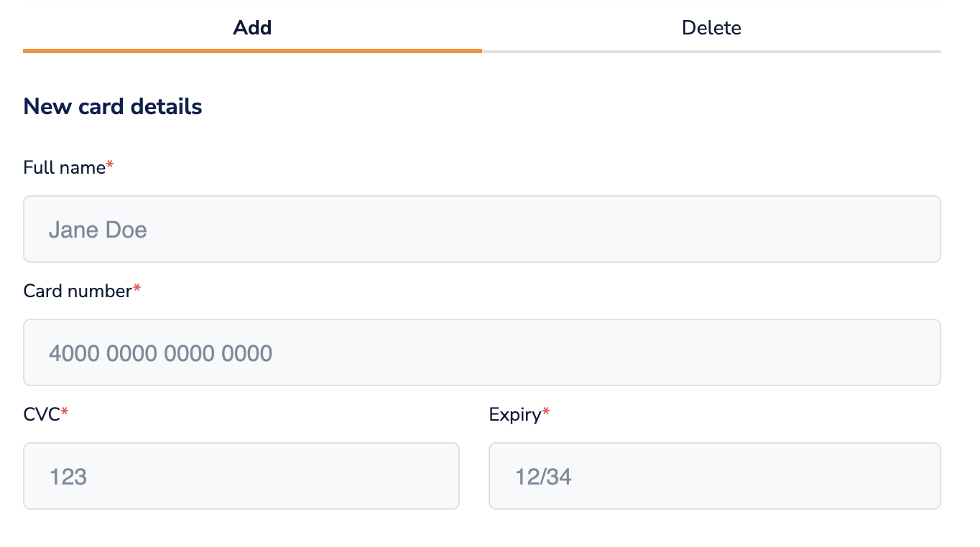Click into the Card number field
This screenshot has width=980, height=547.
481,352
